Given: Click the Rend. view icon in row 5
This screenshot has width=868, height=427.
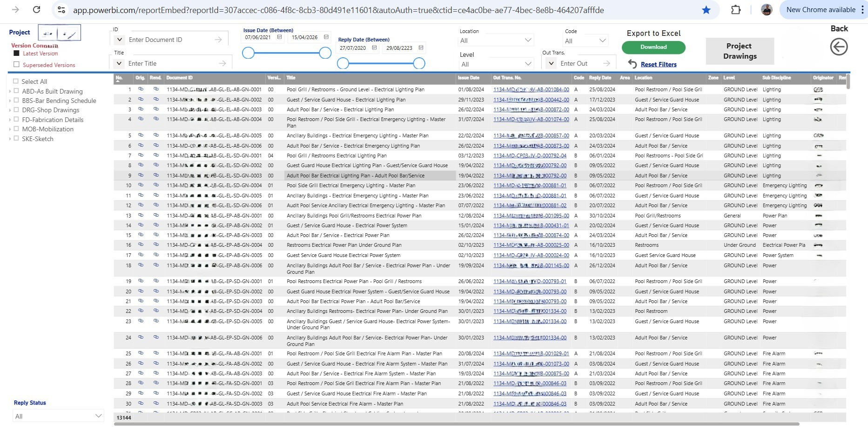Looking at the screenshot, I should pyautogui.click(x=156, y=135).
